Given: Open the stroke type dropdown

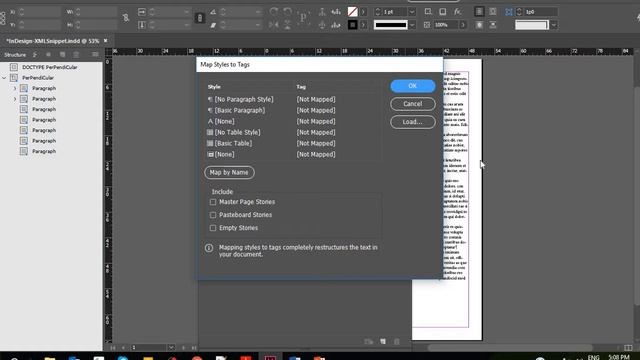Looking at the screenshot, I should 412,25.
